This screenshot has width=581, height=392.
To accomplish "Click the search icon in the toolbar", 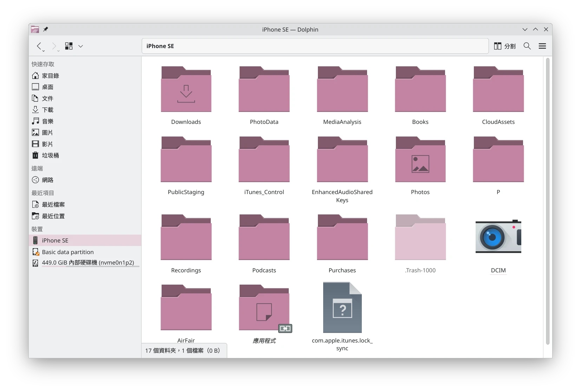I will (527, 46).
